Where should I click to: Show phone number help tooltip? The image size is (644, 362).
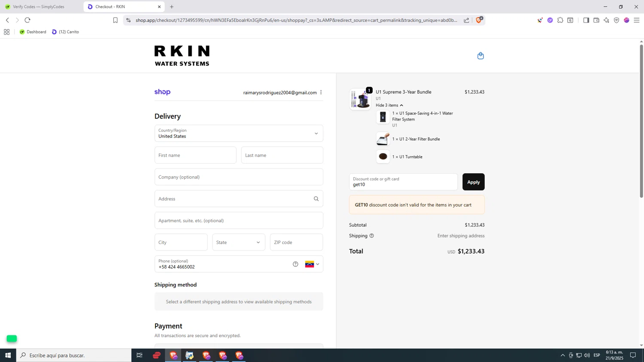[295, 264]
